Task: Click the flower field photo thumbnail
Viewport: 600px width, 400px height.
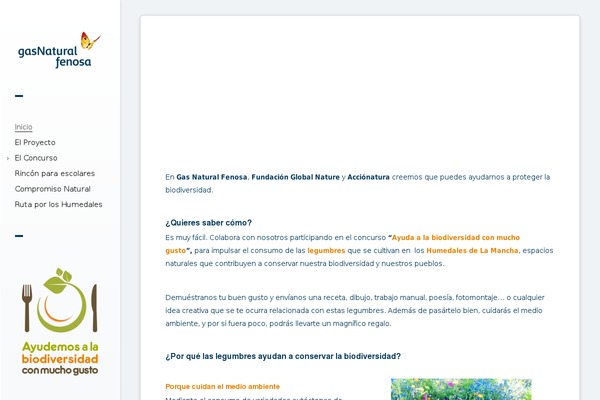Action: [x=461, y=389]
